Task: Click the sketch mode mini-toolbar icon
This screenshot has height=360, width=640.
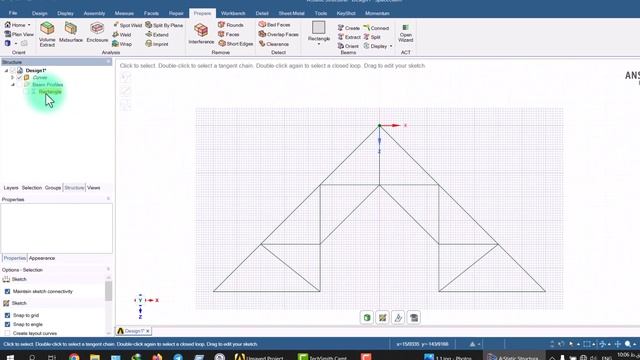Action: click(x=382, y=318)
